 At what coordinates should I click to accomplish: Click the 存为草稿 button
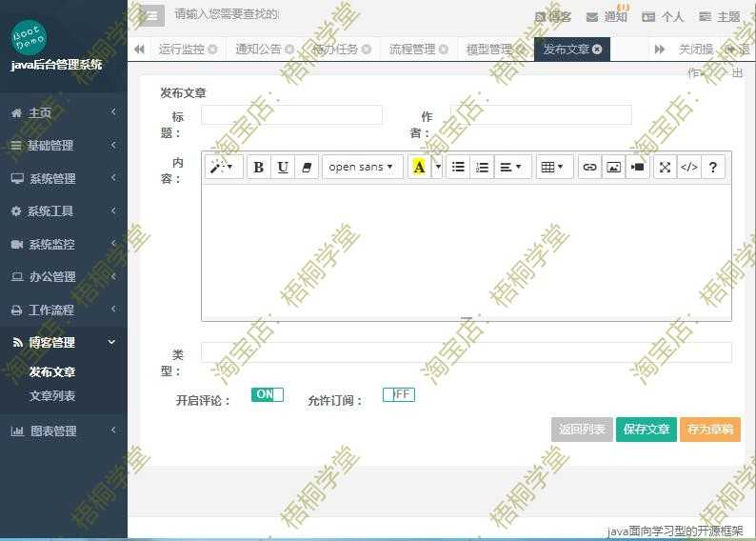tap(710, 430)
